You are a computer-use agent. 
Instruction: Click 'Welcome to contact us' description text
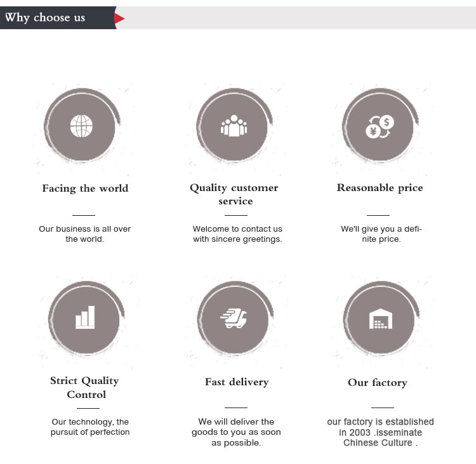237,234
